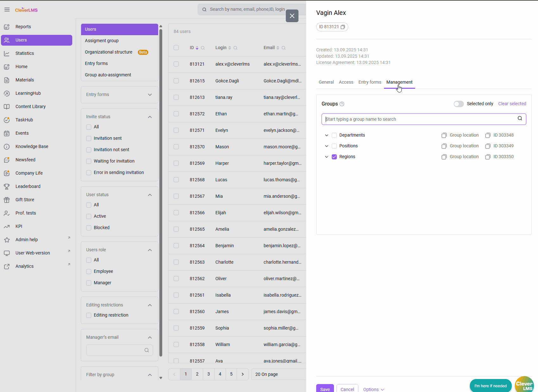Collapse the Invite status filter section
538x392 pixels.
pyautogui.click(x=150, y=117)
